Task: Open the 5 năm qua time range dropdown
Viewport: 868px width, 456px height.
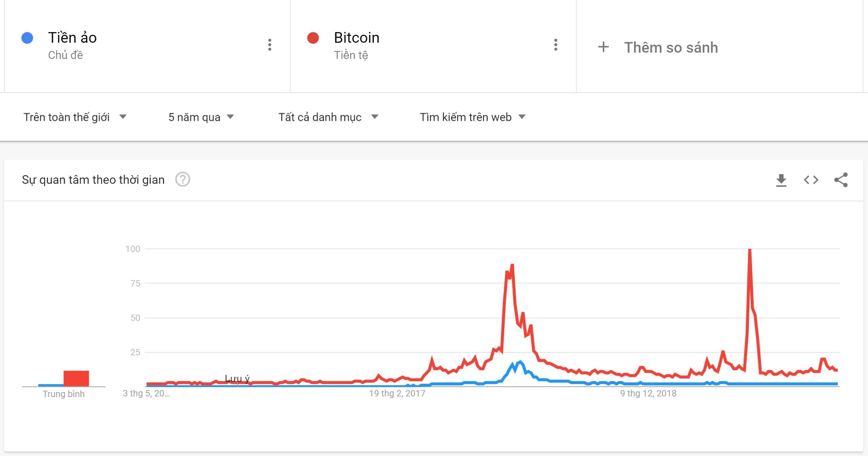Action: [x=201, y=117]
